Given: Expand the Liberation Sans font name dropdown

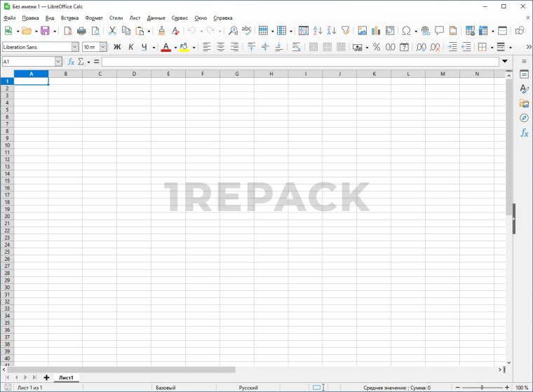Looking at the screenshot, I should tap(75, 47).
